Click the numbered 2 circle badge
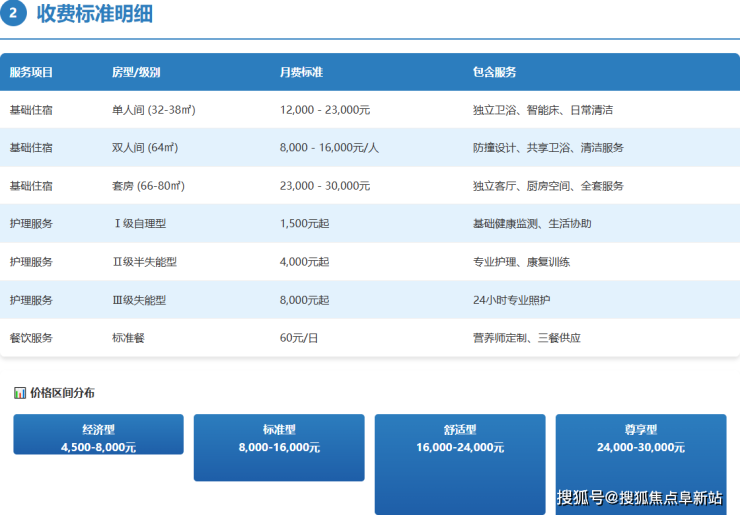The width and height of the screenshot is (740, 515). click(x=14, y=14)
